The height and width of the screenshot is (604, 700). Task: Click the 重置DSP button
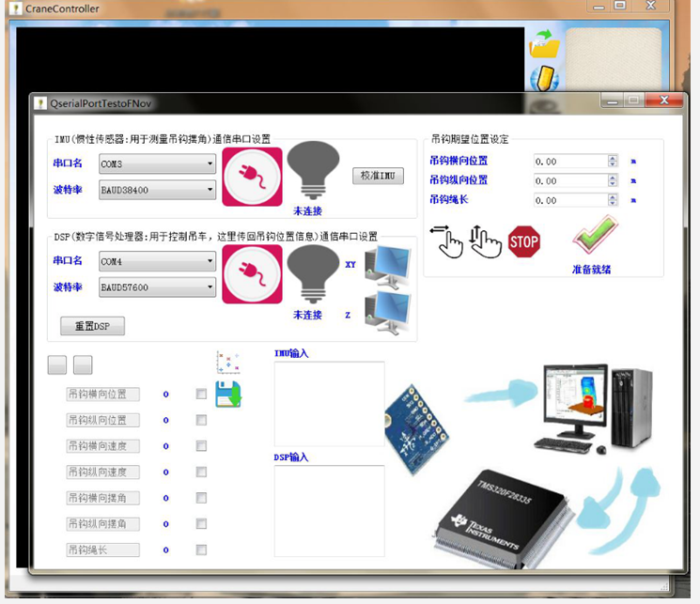click(92, 326)
